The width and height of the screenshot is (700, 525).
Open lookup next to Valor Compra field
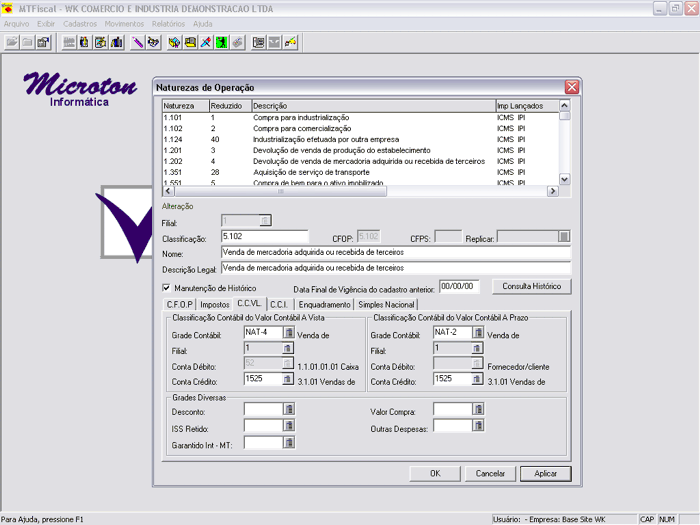click(x=478, y=409)
